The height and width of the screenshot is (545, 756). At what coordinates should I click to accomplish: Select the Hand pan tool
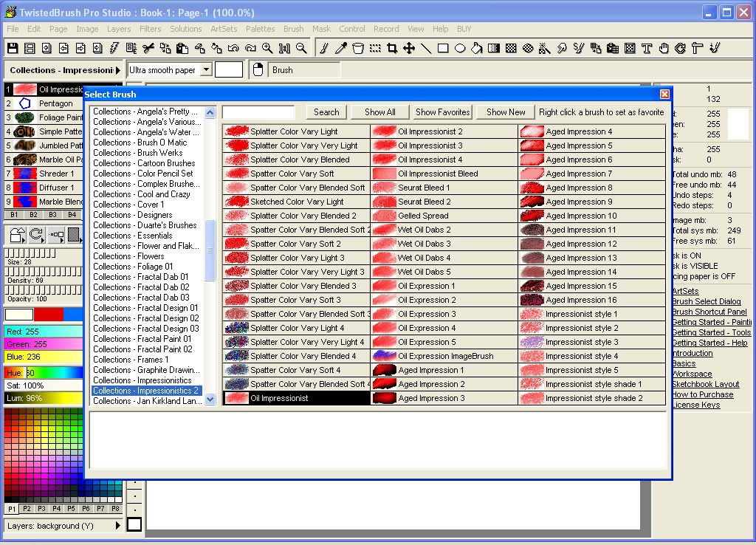(x=664, y=48)
